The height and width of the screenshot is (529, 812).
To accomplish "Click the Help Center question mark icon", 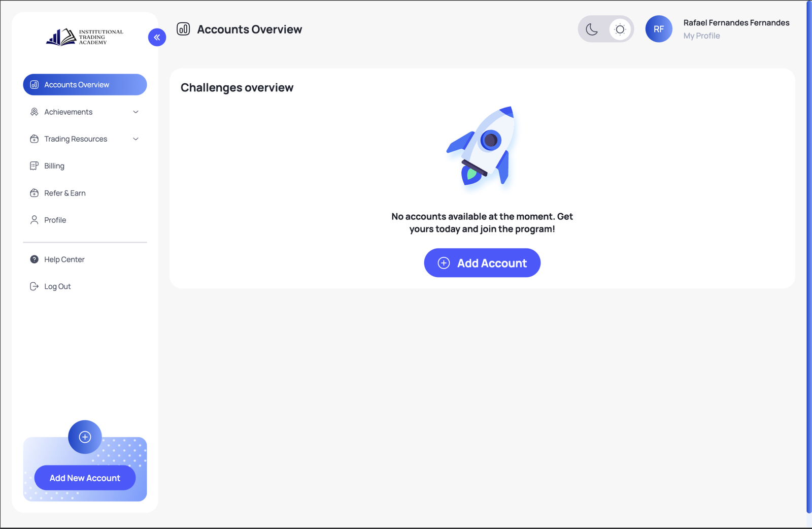I will [x=34, y=259].
